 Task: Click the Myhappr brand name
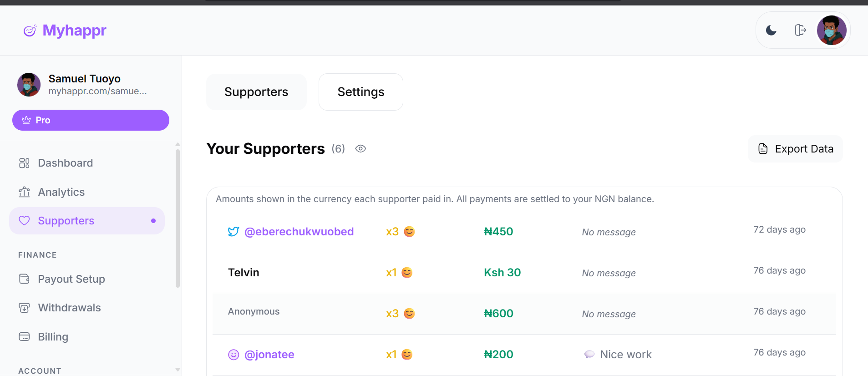click(74, 30)
